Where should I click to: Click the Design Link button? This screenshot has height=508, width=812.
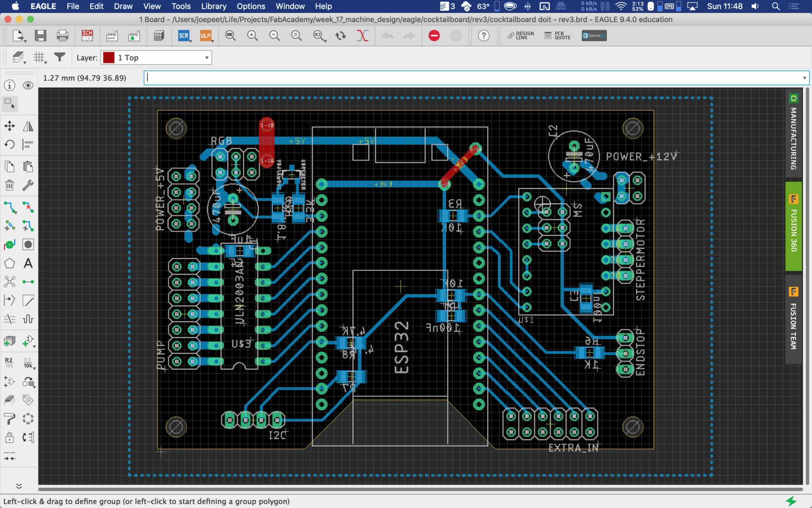coord(521,36)
